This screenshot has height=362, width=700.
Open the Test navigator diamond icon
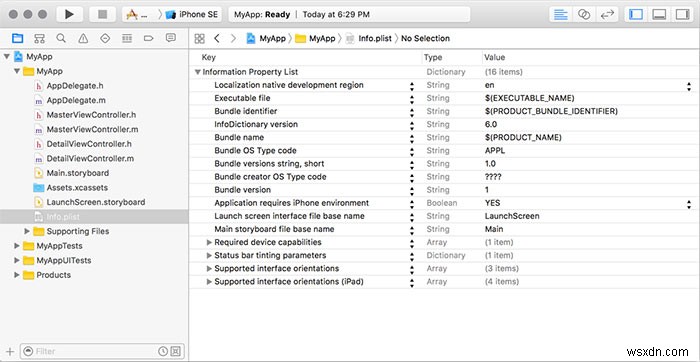[105, 38]
